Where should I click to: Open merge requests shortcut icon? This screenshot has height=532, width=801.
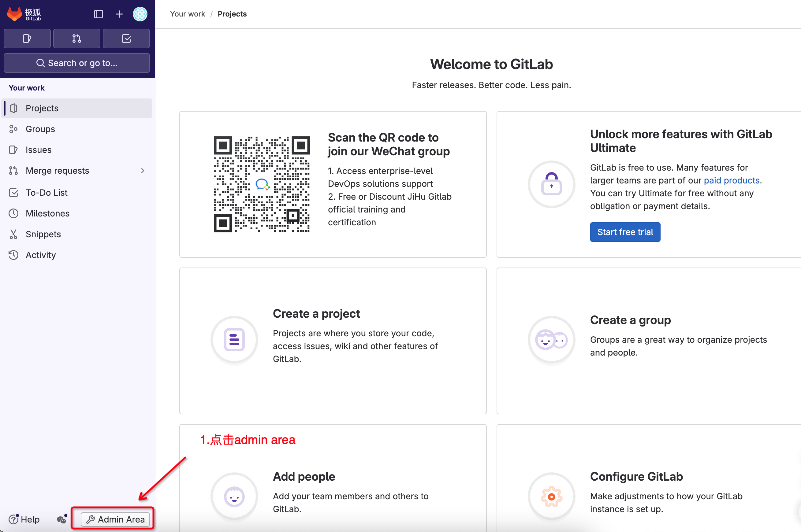tap(77, 39)
